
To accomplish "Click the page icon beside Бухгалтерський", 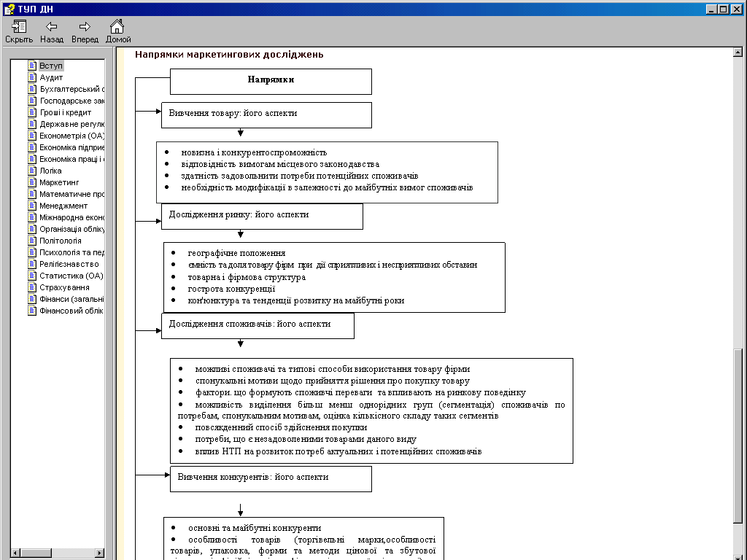I will click(32, 89).
